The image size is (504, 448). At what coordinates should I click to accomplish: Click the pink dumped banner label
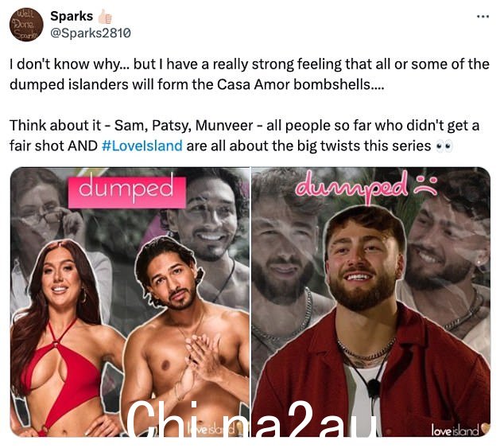pyautogui.click(x=127, y=192)
